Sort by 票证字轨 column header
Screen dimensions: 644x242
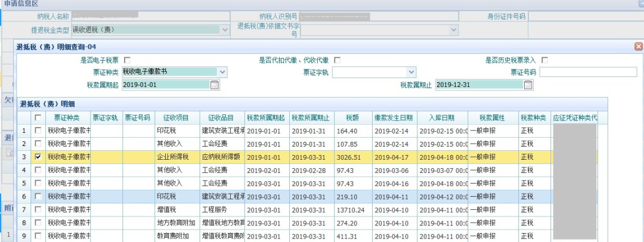(106, 118)
